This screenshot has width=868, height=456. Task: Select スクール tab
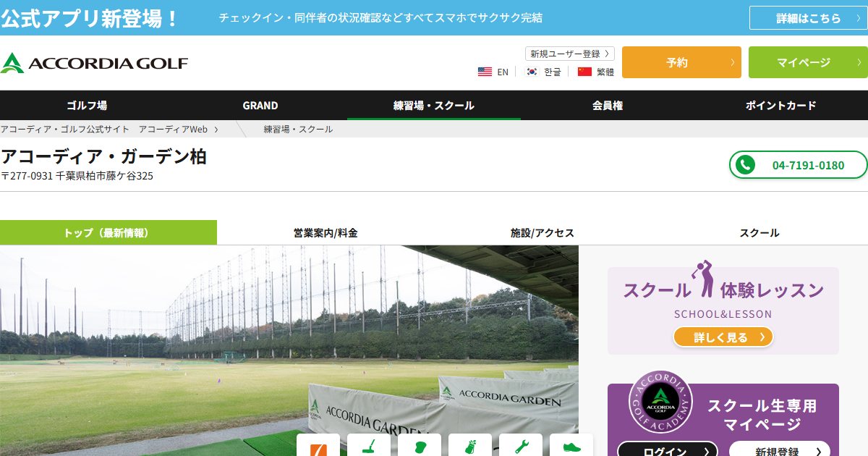coord(759,232)
